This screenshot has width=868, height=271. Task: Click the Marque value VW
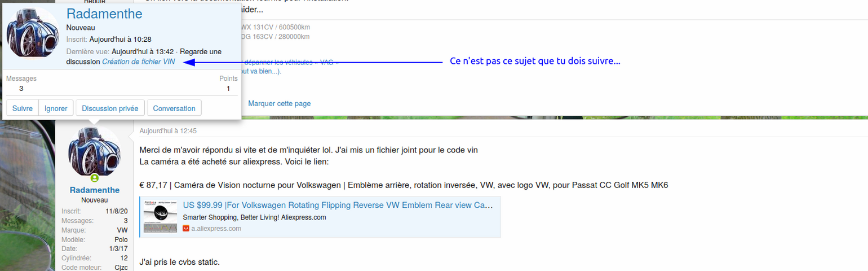coord(122,230)
